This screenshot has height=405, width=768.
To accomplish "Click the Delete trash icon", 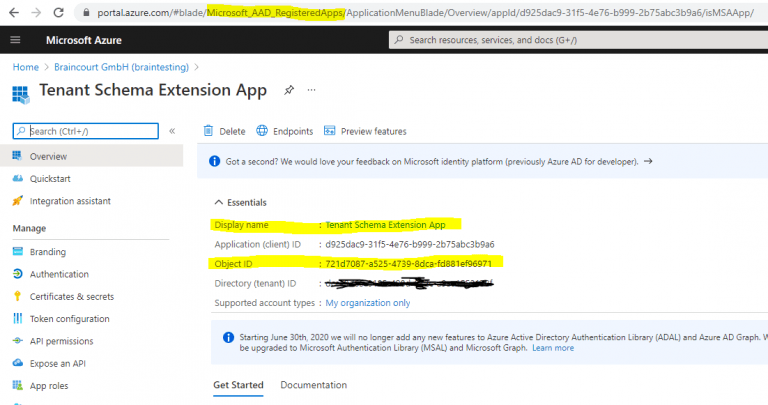I will (x=208, y=131).
